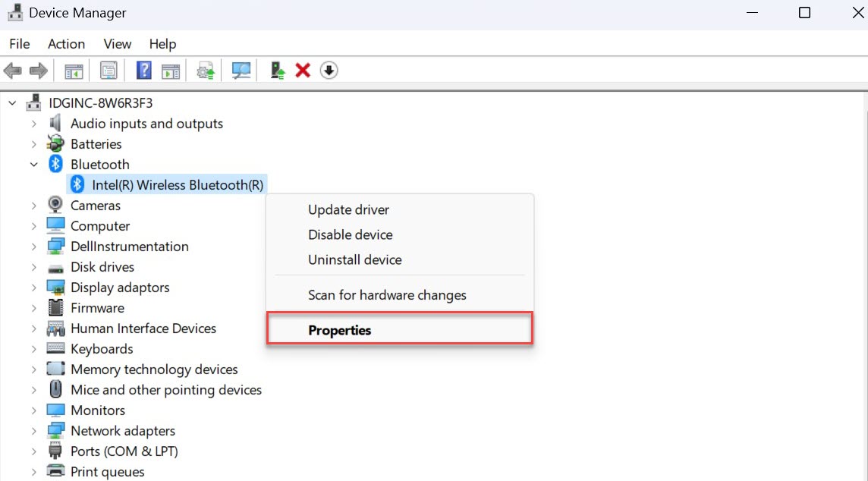Click the Bluetooth category icon
This screenshot has width=868, height=481.
[55, 164]
